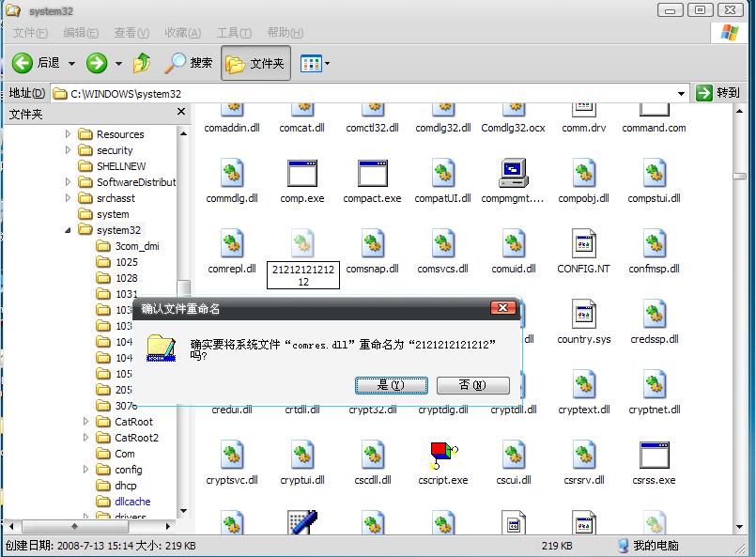The image size is (756, 557).
Task: Collapse the system32 tree node
Action: coord(69,230)
